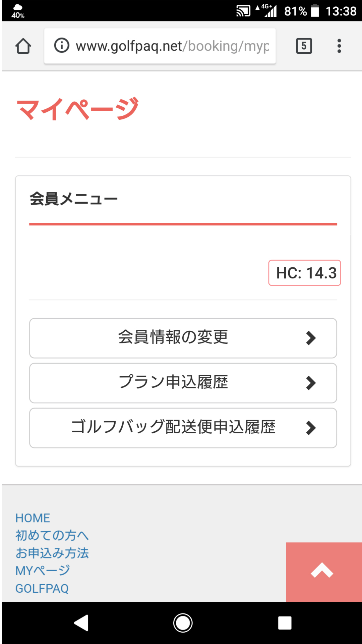Open プラン申込履歴 menu item
362x644 pixels.
(x=183, y=383)
